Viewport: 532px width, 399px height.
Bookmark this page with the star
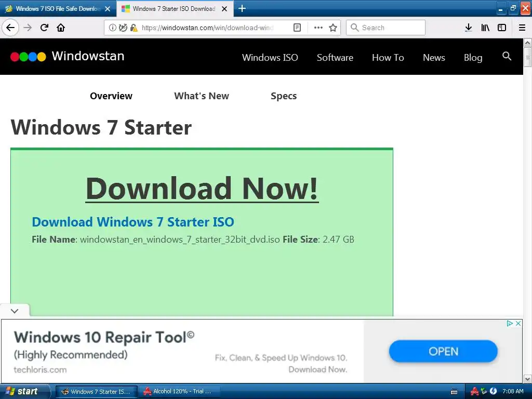(x=333, y=28)
